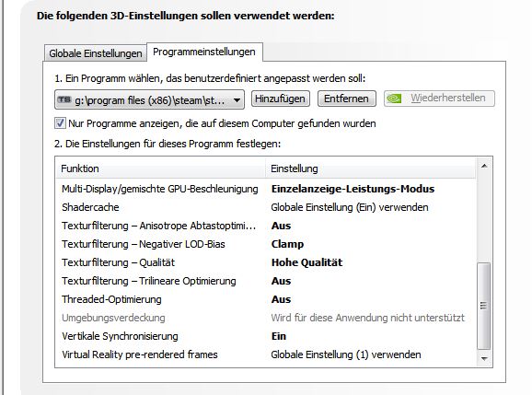Select the Shadercache setting row
Viewport: 532px width, 395px height.
pos(266,207)
